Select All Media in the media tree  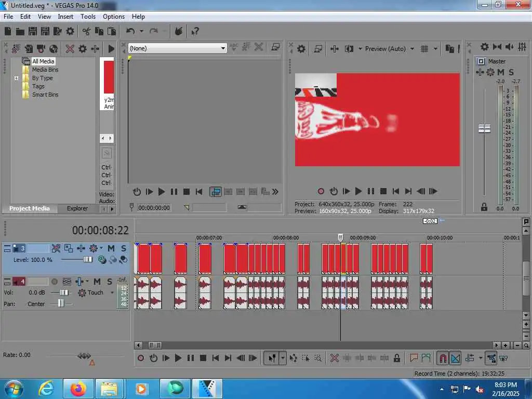pos(43,61)
